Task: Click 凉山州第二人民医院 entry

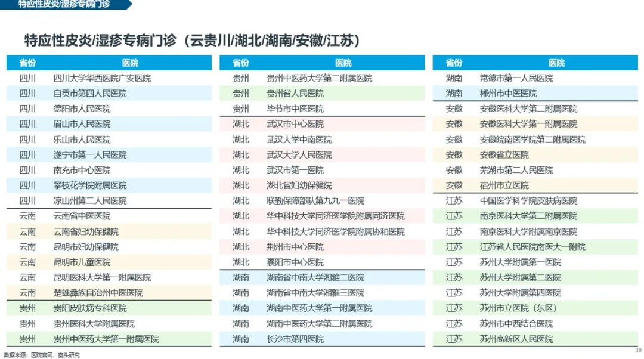Action: click(x=90, y=201)
